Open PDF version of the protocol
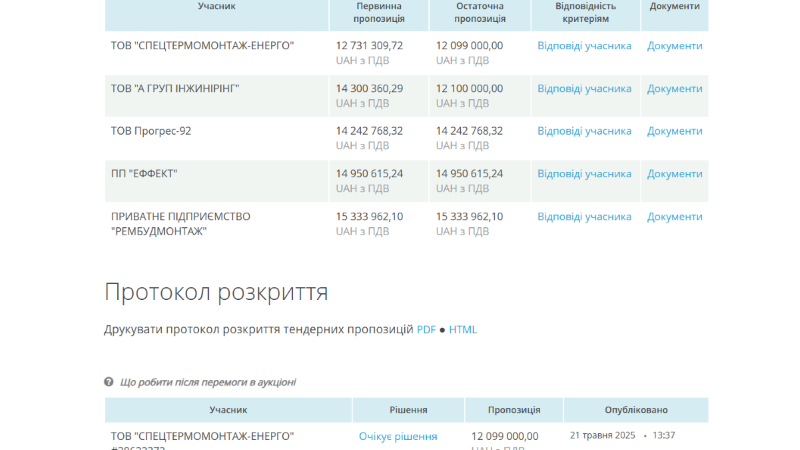The image size is (800, 450). (x=426, y=330)
